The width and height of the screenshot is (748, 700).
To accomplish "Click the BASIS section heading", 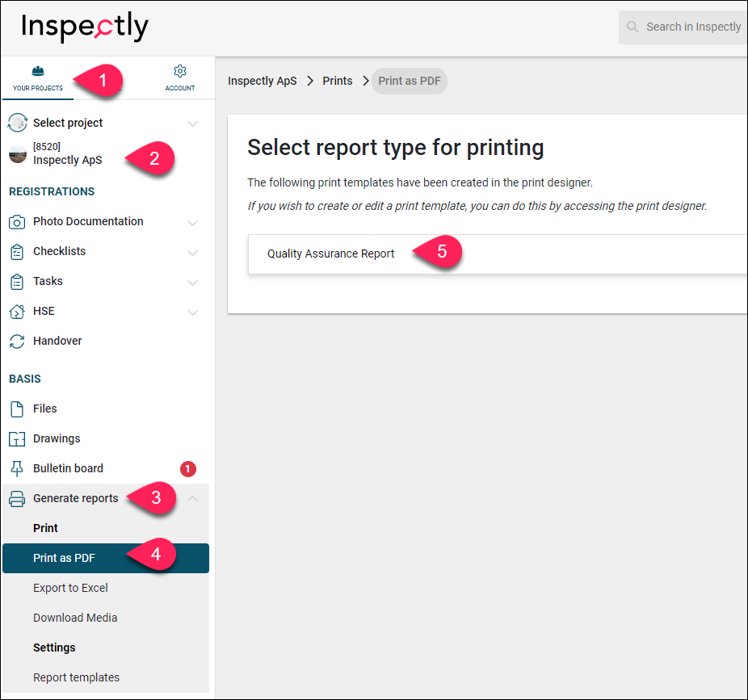I will (25, 379).
